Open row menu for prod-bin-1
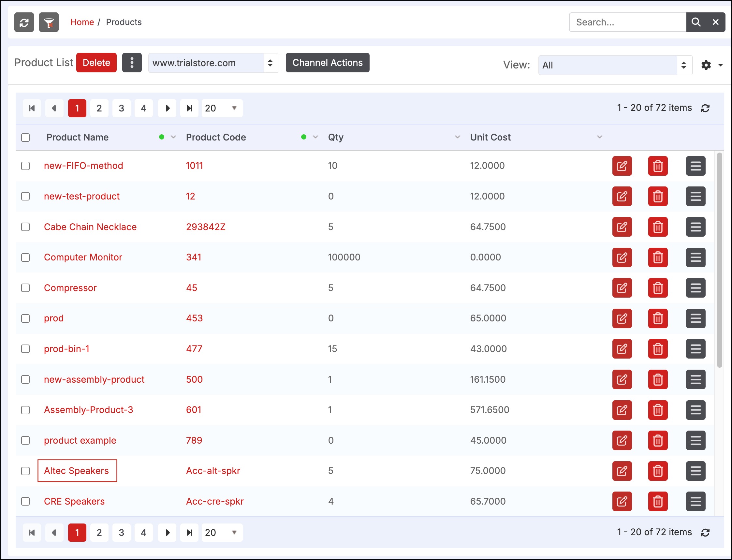 (x=696, y=349)
